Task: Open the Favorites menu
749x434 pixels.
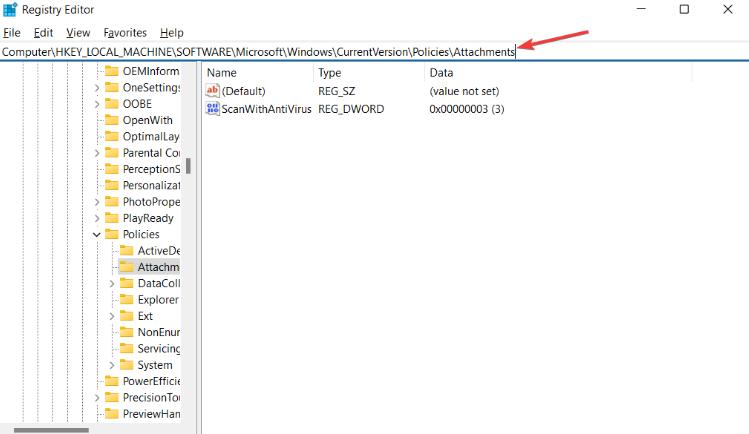Action: (x=125, y=33)
